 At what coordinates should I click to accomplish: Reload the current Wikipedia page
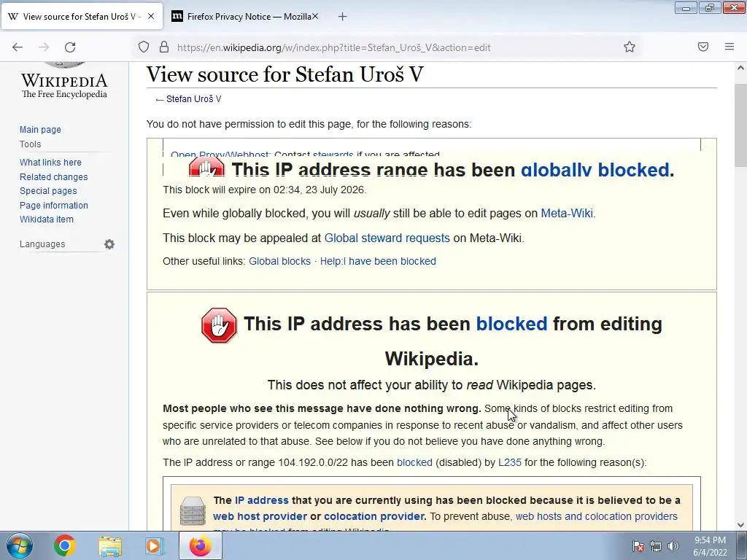(70, 47)
